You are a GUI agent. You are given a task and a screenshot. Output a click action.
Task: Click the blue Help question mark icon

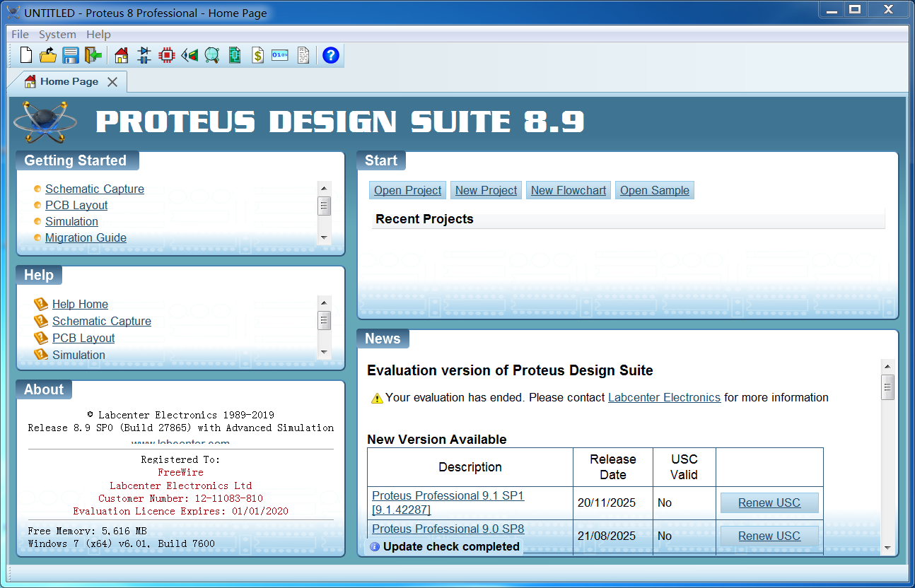click(x=331, y=55)
